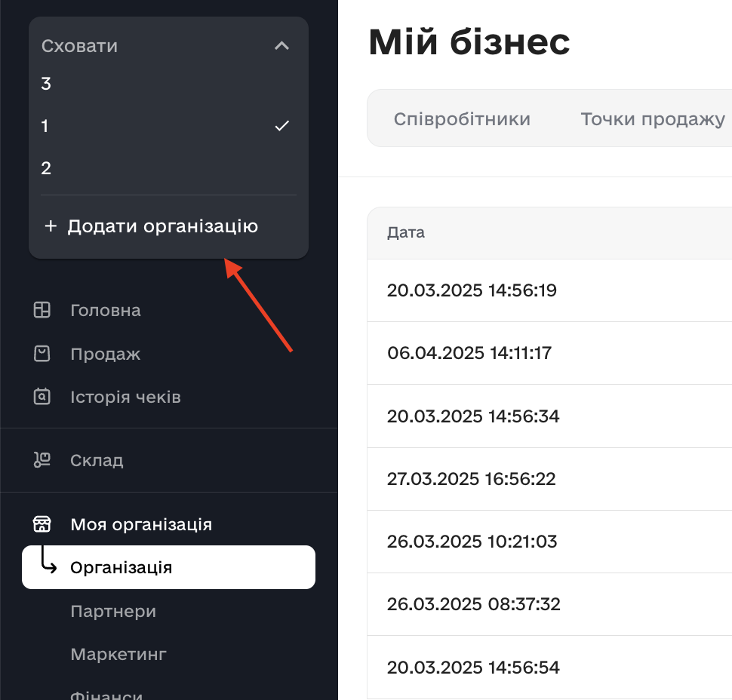This screenshot has height=700, width=732.
Task: Select the row dated 06.04.2025 14:11:17
Action: [x=471, y=353]
